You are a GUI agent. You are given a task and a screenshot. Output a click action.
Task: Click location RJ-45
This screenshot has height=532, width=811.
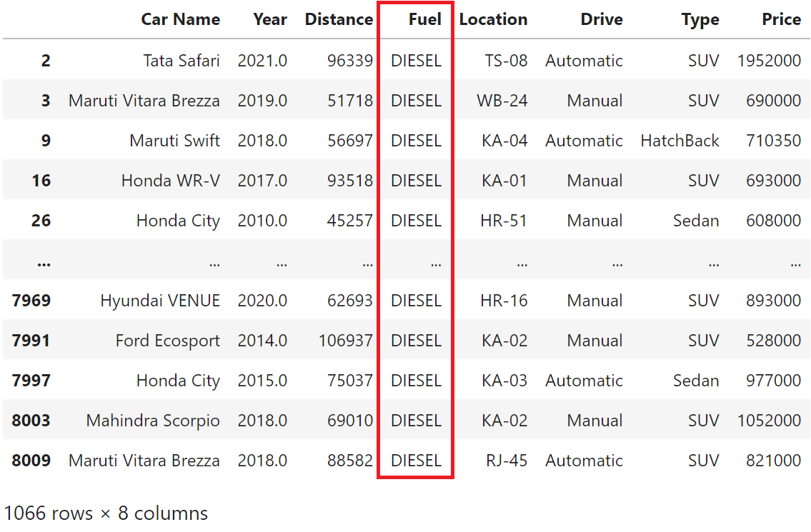pos(507,461)
